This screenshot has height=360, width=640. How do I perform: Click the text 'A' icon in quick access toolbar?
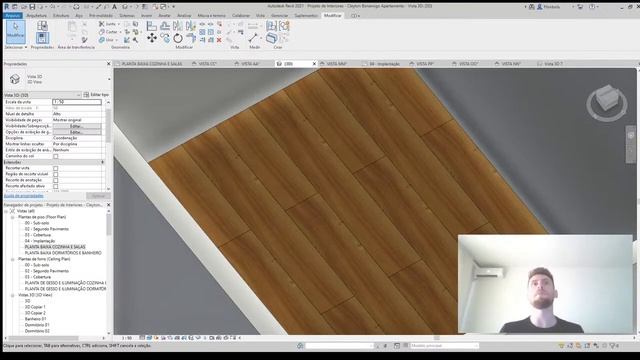tap(114, 7)
